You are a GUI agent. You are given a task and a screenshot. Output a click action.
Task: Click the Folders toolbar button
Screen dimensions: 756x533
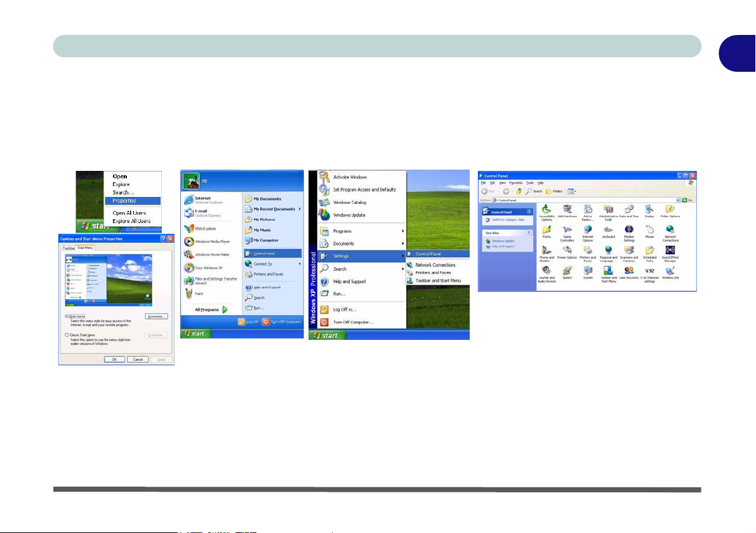(554, 191)
